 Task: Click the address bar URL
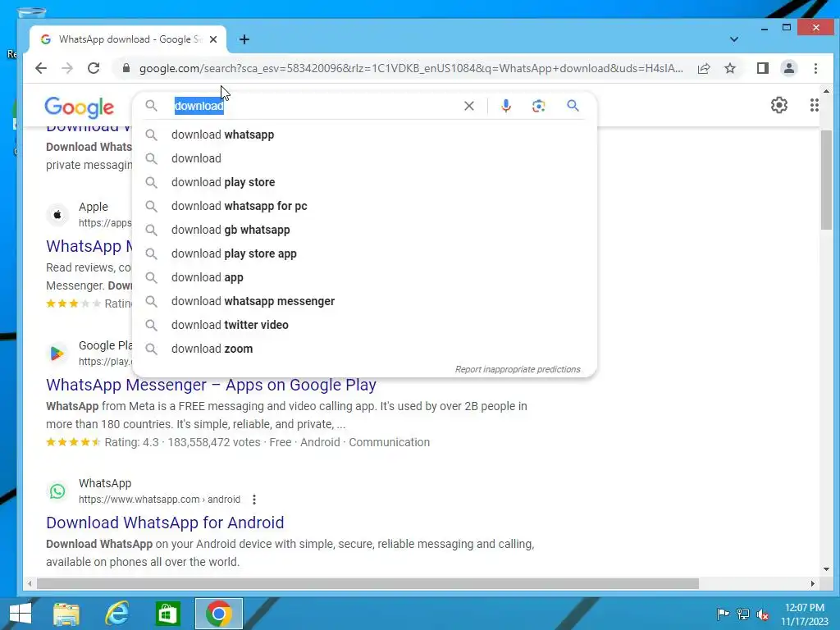pos(411,68)
